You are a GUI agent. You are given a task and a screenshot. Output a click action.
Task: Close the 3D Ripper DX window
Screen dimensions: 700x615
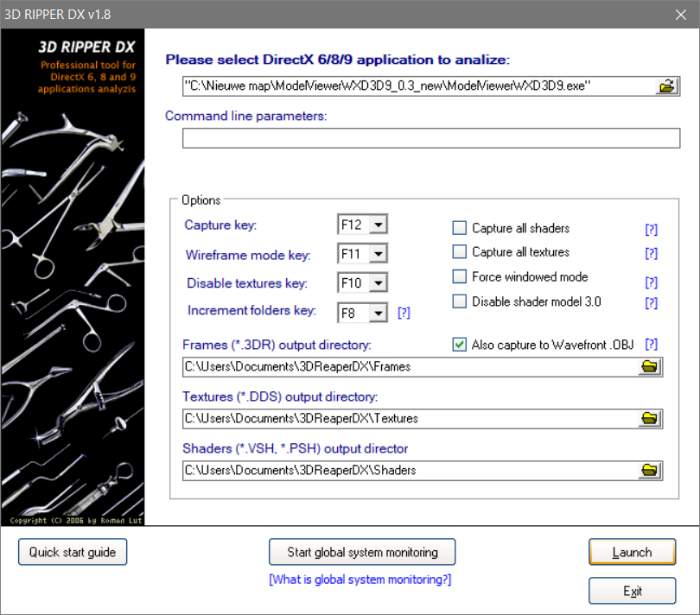click(x=681, y=15)
